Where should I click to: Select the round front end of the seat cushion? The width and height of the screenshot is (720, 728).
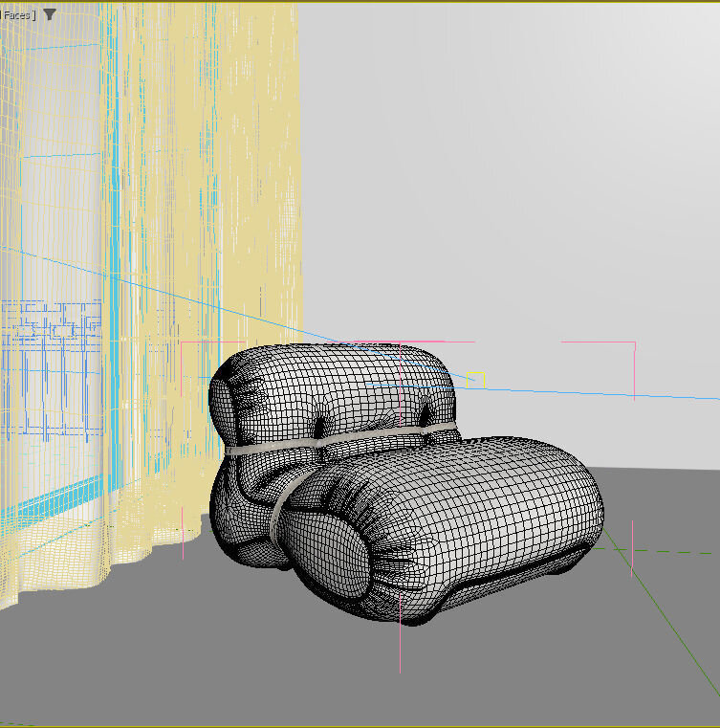[327, 564]
